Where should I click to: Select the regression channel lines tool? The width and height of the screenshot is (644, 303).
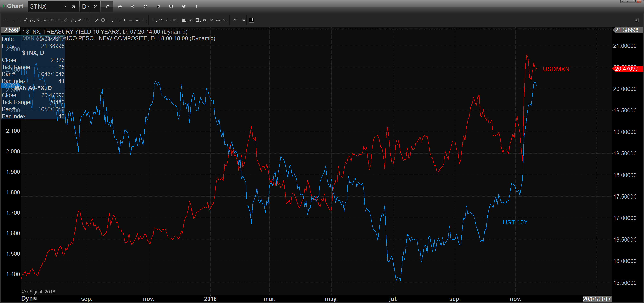79,20
